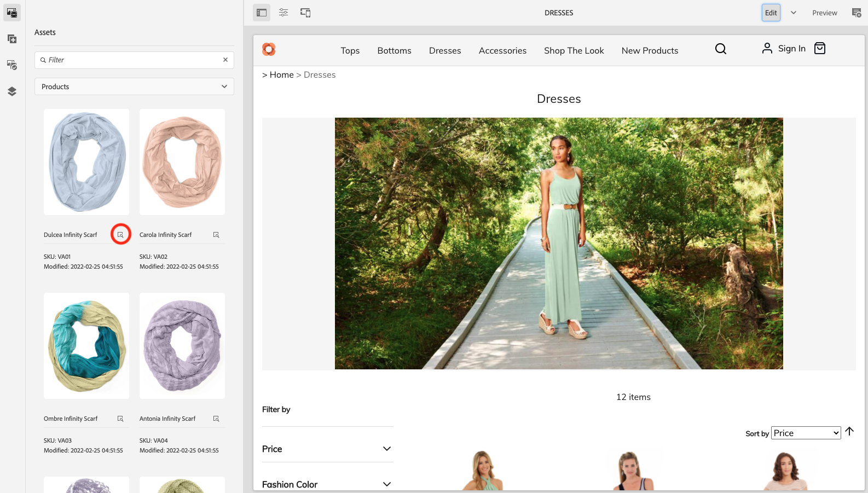This screenshot has width=868, height=493.
Task: Open the shopping bag cart icon
Action: click(x=820, y=48)
